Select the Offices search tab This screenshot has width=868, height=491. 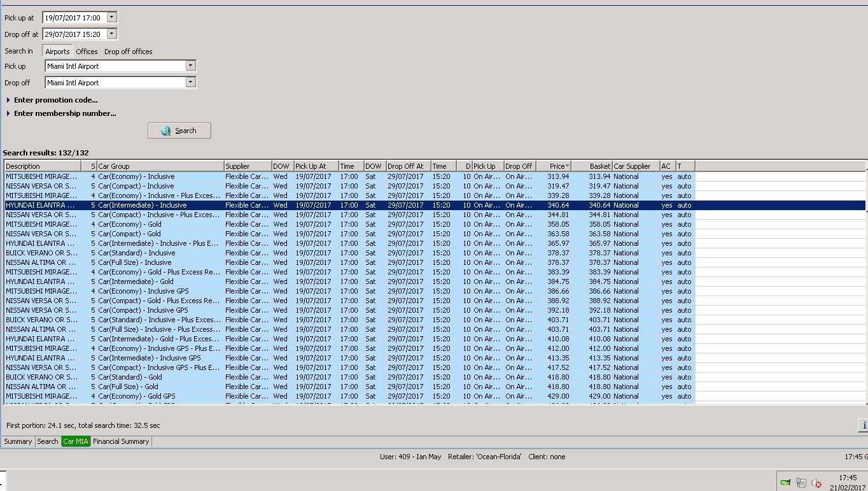pos(87,52)
